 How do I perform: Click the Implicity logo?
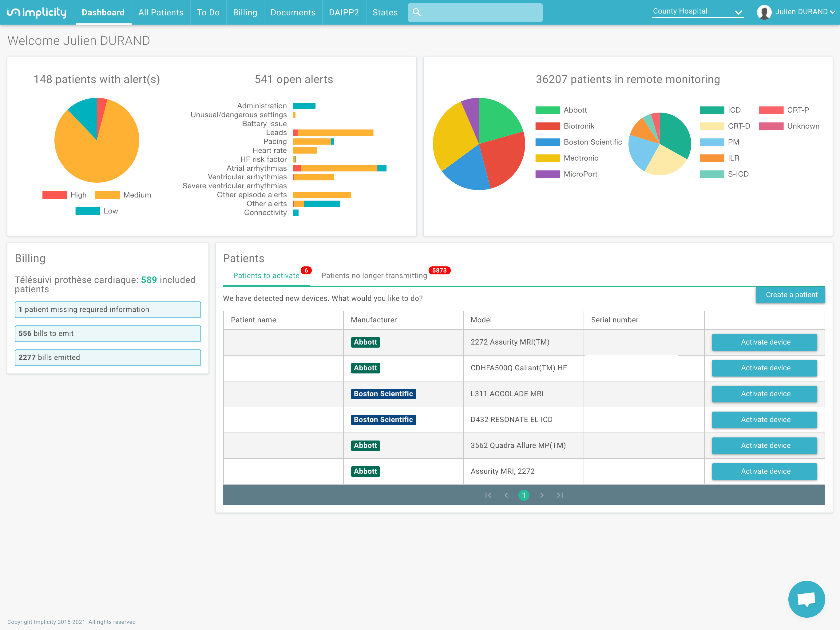tap(37, 13)
